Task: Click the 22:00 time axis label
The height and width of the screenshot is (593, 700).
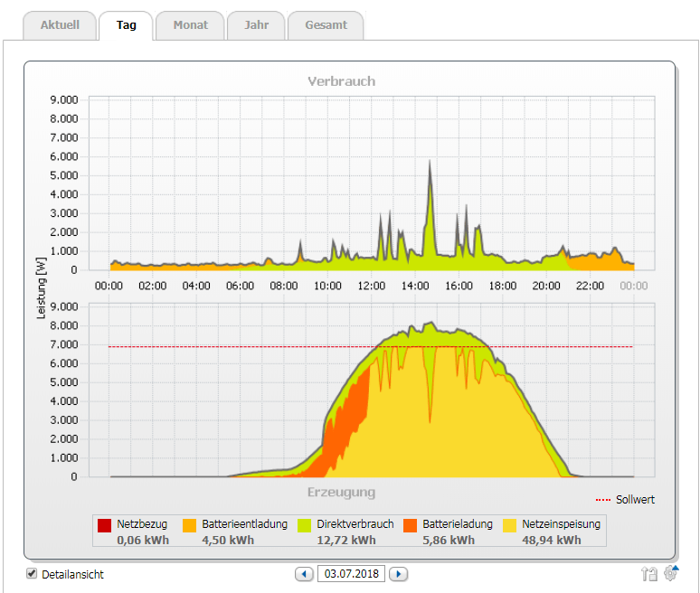Action: (591, 286)
